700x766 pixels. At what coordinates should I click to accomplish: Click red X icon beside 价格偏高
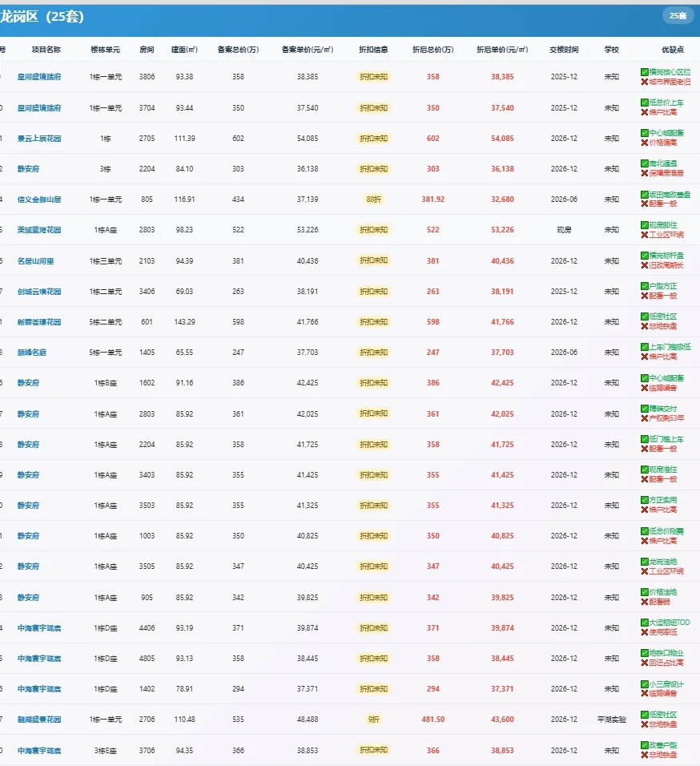click(645, 143)
